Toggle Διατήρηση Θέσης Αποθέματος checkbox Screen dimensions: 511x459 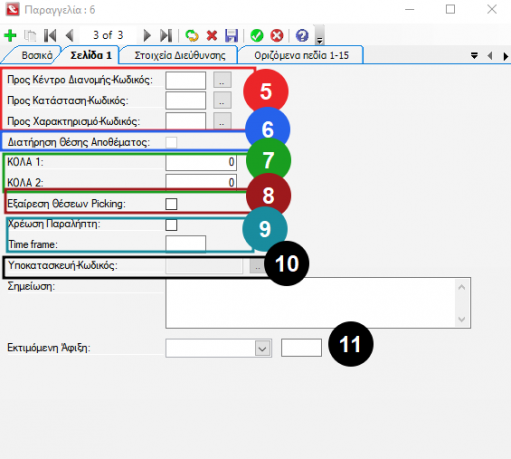(171, 142)
